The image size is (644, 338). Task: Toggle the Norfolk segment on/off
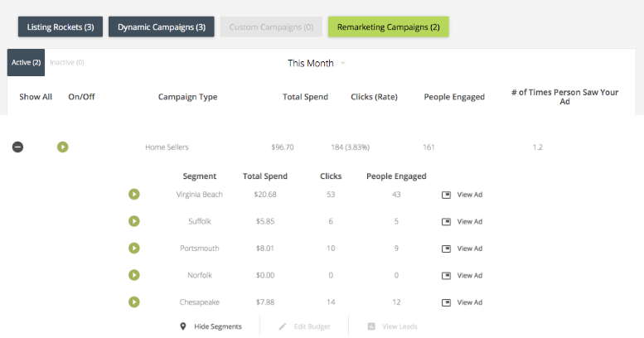[x=134, y=275]
